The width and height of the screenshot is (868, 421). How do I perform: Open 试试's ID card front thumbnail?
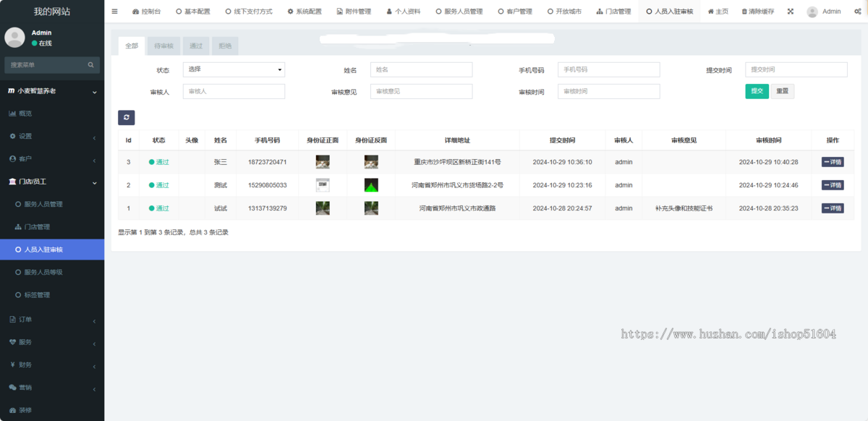coord(323,208)
